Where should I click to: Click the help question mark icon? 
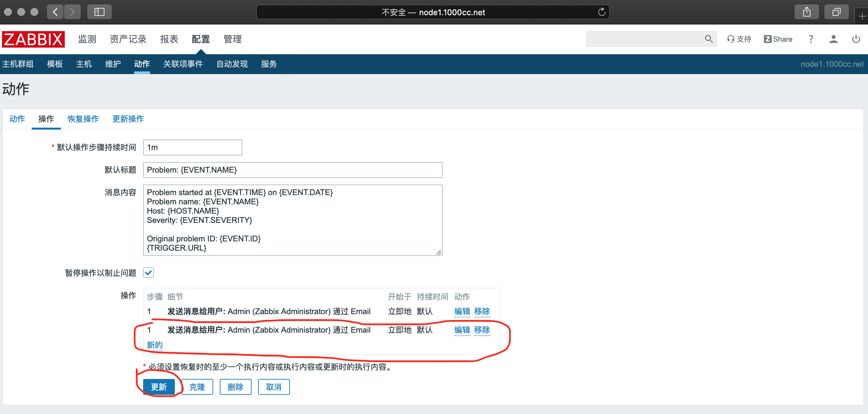tap(811, 39)
